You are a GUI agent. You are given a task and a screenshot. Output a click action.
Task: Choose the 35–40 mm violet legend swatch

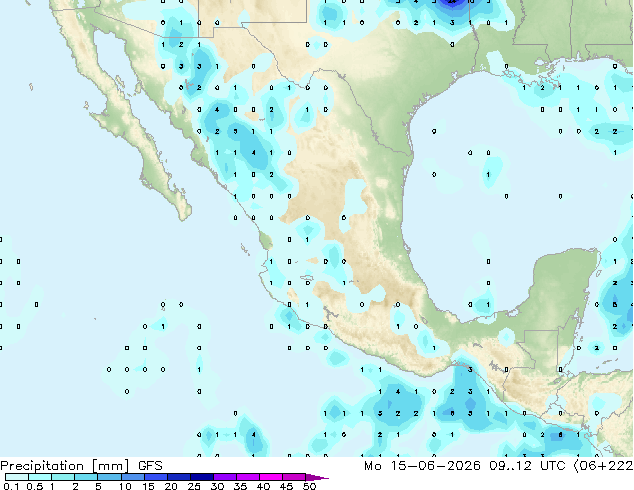[248, 477]
